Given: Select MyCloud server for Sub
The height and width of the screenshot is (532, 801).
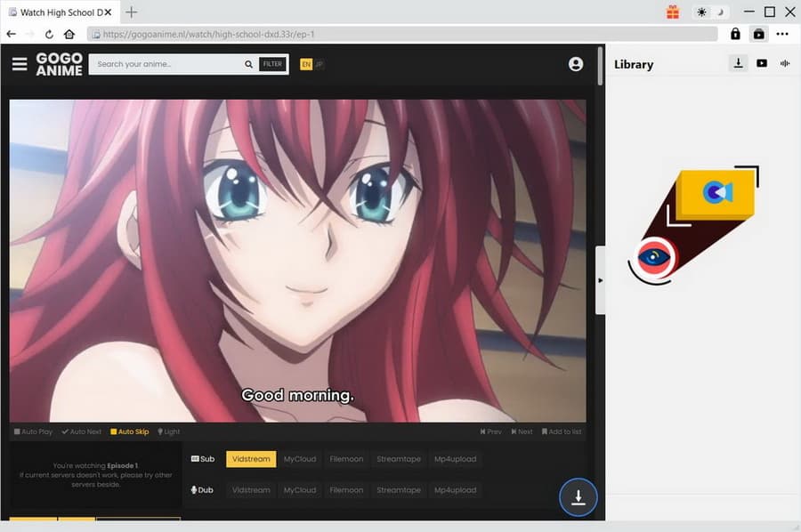Looking at the screenshot, I should coord(300,459).
